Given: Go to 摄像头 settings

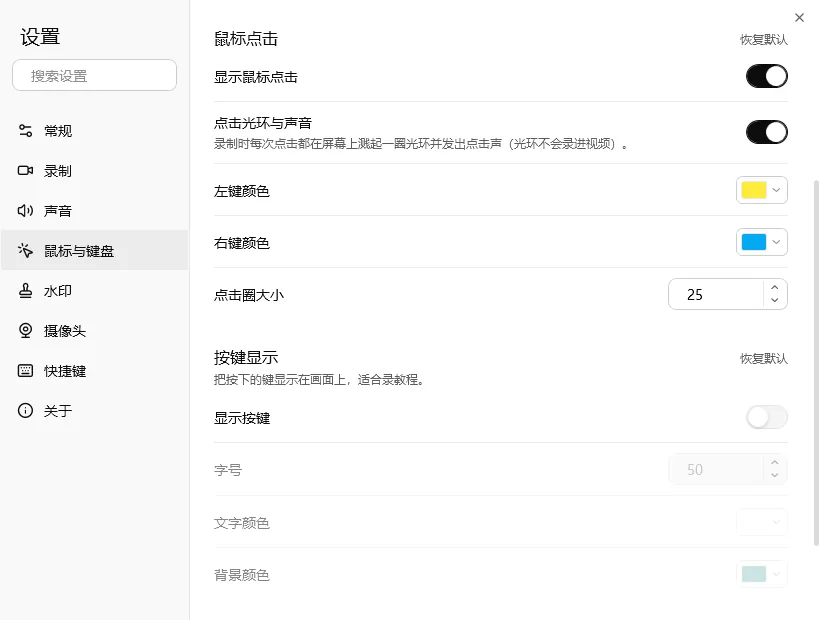Looking at the screenshot, I should pos(94,330).
